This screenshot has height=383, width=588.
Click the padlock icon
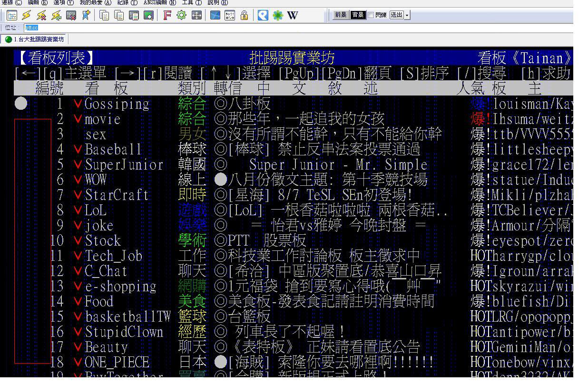coord(244,15)
